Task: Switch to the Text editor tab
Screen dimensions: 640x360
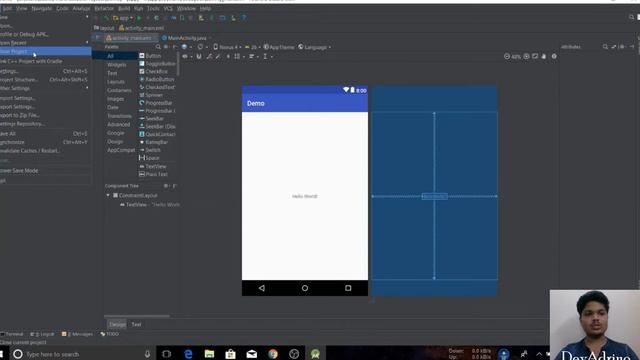Action: coord(136,324)
